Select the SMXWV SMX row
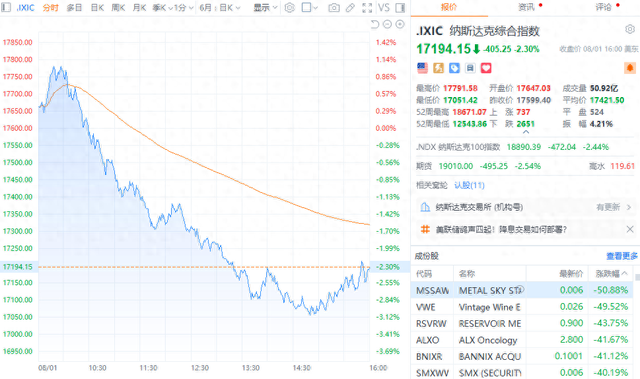 click(x=522, y=372)
